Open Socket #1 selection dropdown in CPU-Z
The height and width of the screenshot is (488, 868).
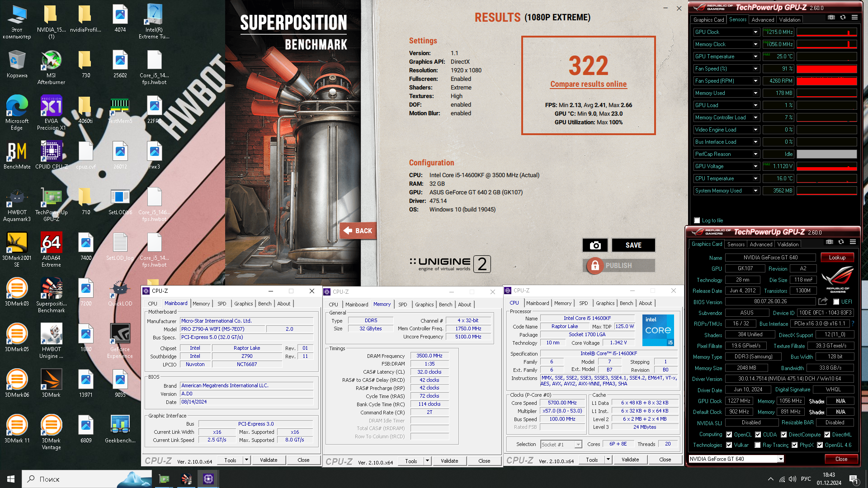click(x=561, y=445)
